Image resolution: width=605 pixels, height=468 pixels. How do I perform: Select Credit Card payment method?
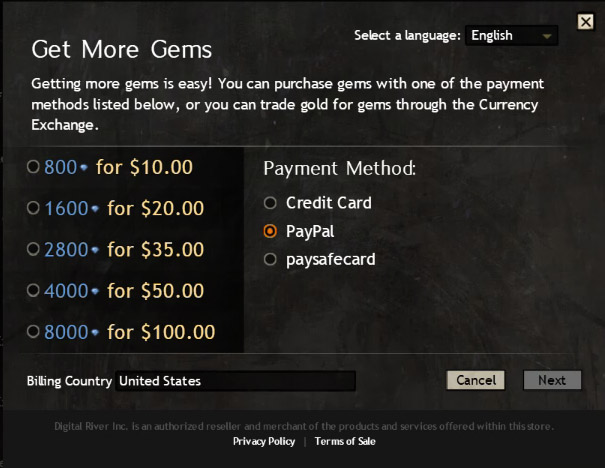click(x=269, y=203)
